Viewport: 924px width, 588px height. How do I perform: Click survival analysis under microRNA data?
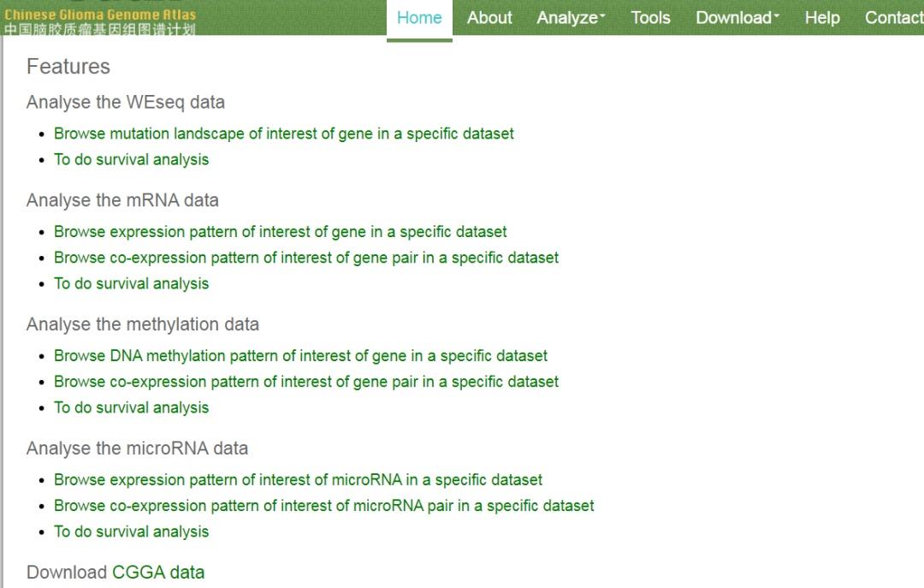[x=132, y=532]
